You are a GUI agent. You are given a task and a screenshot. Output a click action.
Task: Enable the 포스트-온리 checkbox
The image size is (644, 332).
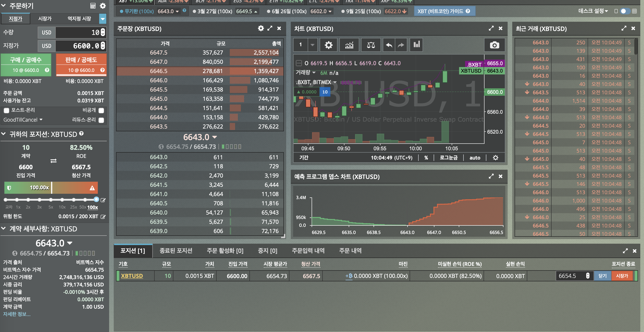point(6,110)
